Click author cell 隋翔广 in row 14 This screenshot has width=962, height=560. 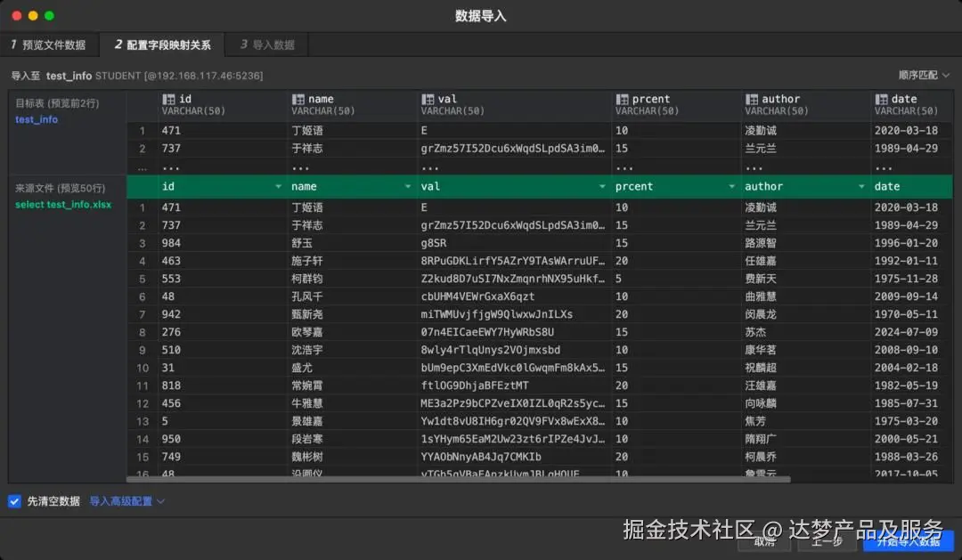[761, 439]
